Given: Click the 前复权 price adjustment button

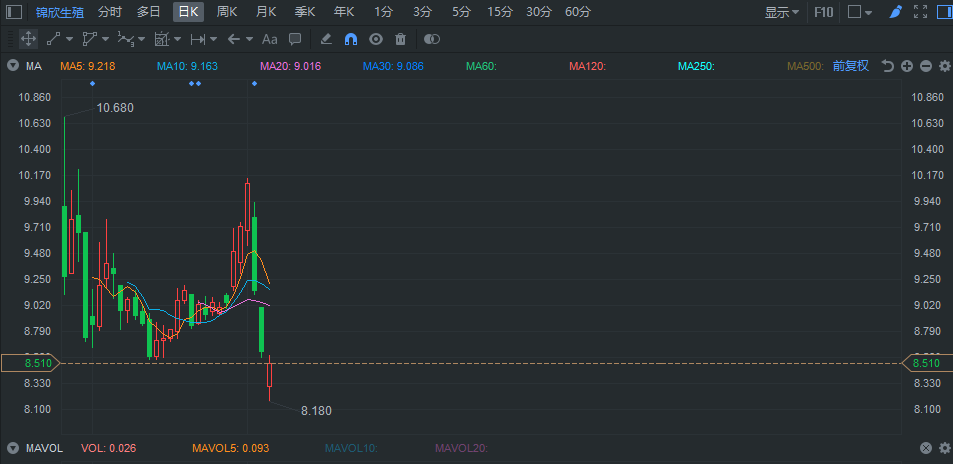Looking at the screenshot, I should point(850,66).
